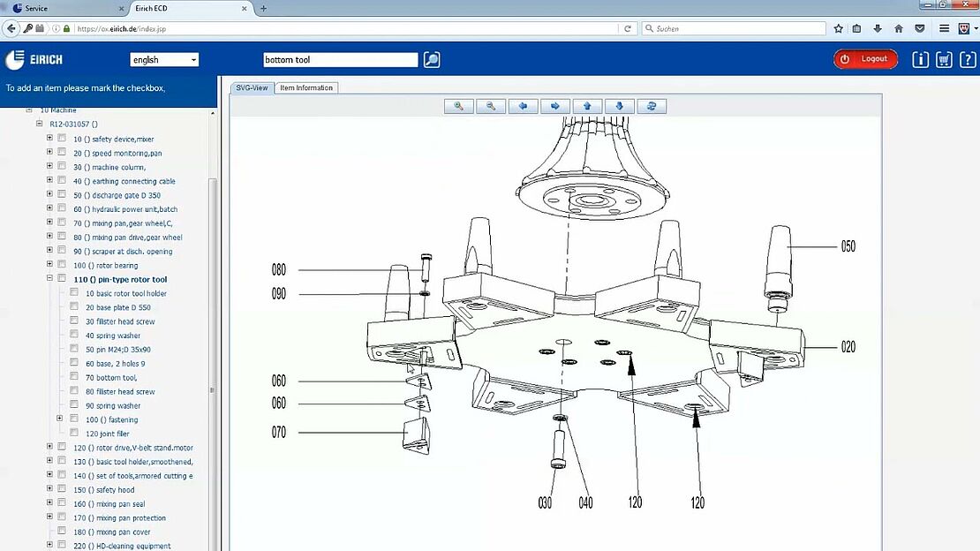Select the SVG-View tab

click(x=252, y=87)
